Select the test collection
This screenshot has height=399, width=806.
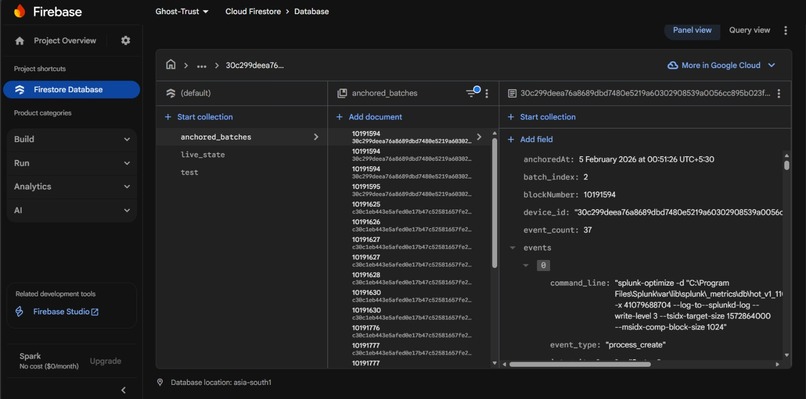(189, 172)
